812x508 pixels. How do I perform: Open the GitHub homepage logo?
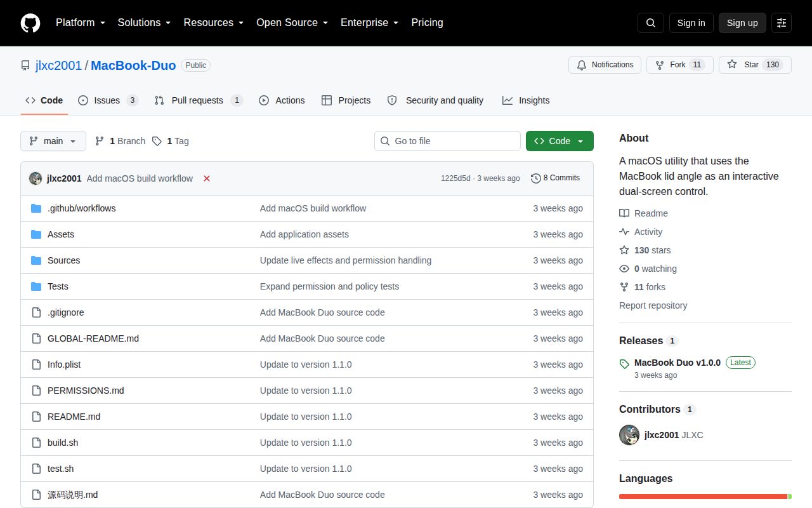point(30,23)
